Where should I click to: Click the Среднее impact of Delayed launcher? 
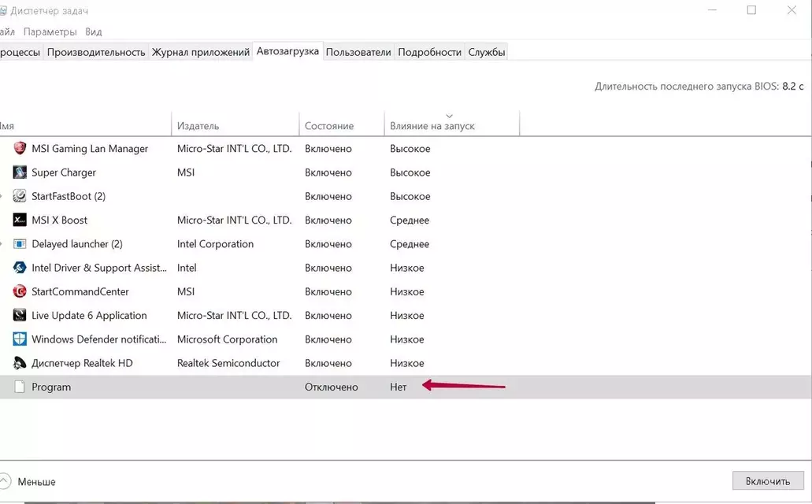[410, 244]
